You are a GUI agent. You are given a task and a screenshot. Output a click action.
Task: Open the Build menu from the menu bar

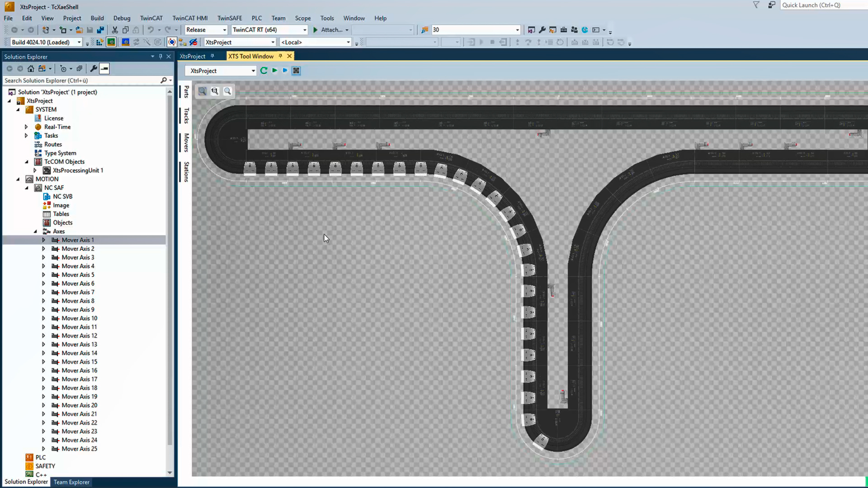(97, 18)
